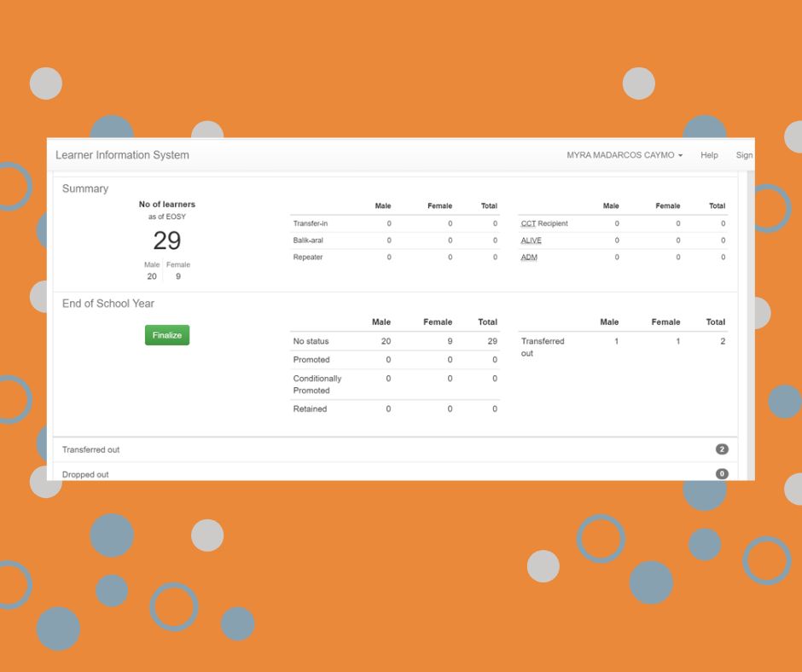802x672 pixels.
Task: Click the Sign out link
Action: point(744,155)
